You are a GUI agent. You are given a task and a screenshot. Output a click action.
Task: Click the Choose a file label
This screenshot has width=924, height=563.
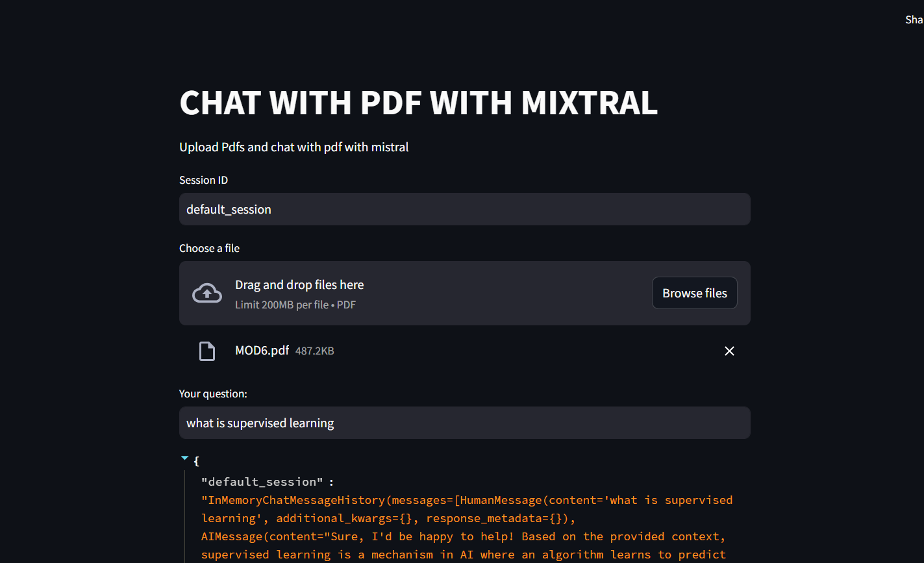click(209, 248)
